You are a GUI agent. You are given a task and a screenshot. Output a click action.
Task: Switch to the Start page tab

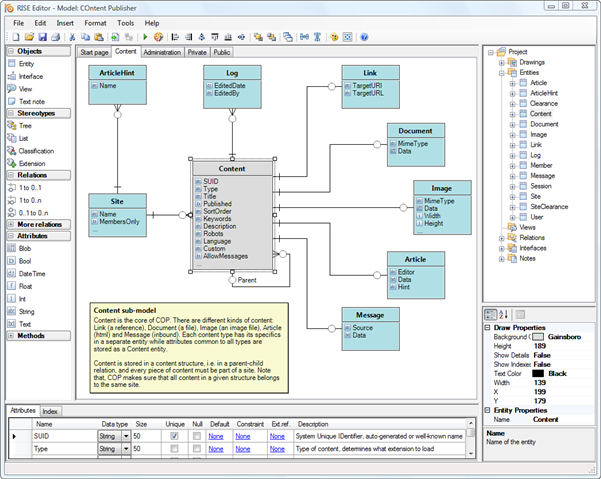point(94,52)
